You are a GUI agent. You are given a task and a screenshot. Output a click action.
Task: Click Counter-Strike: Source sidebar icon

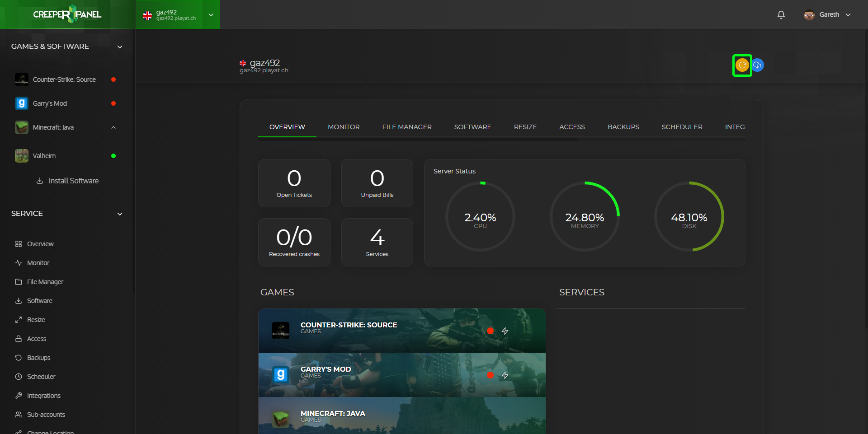point(22,79)
